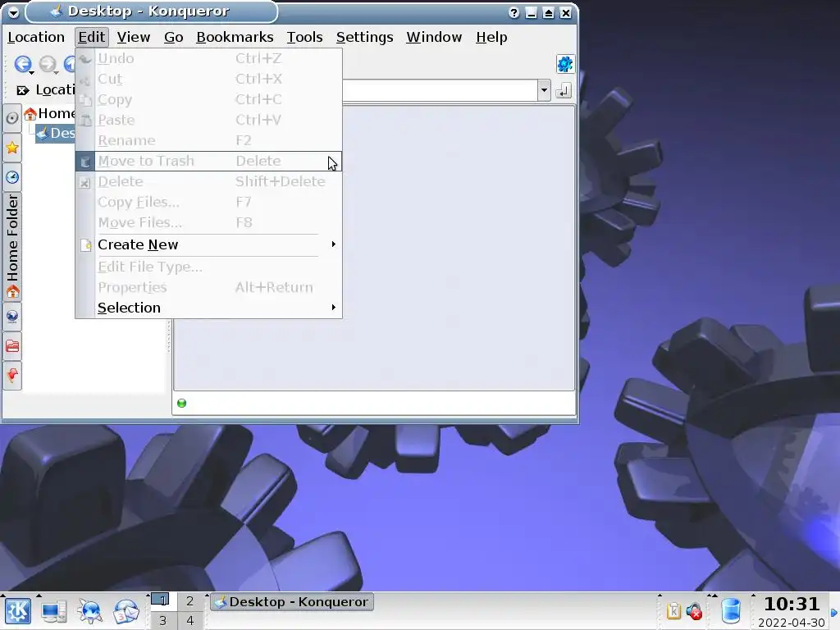The width and height of the screenshot is (840, 630).
Task: Click the Trash can panel icon
Action: pos(730,610)
